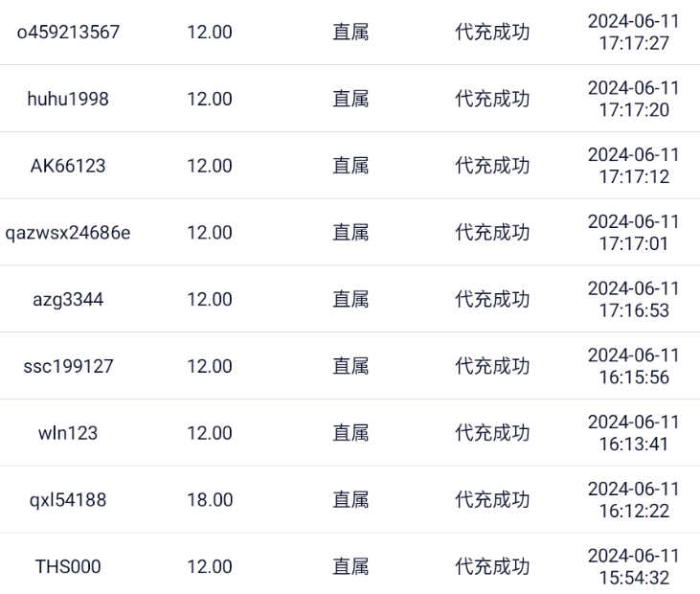Click the 18.00 amount value
Screen dimensions: 700x594
click(209, 500)
